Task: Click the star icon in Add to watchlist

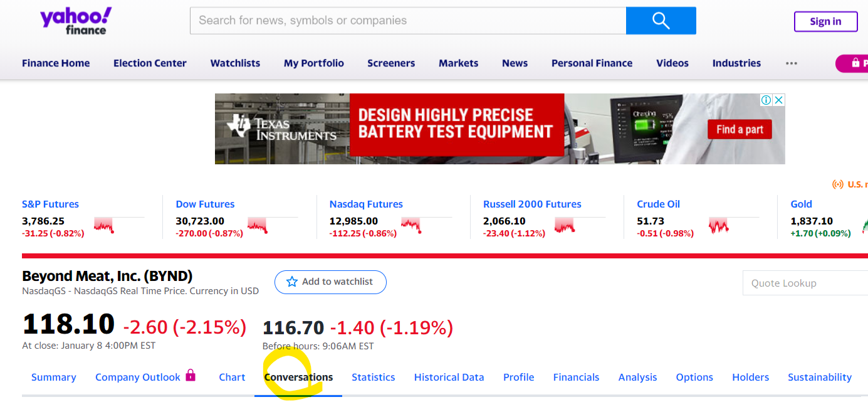Action: [x=291, y=282]
